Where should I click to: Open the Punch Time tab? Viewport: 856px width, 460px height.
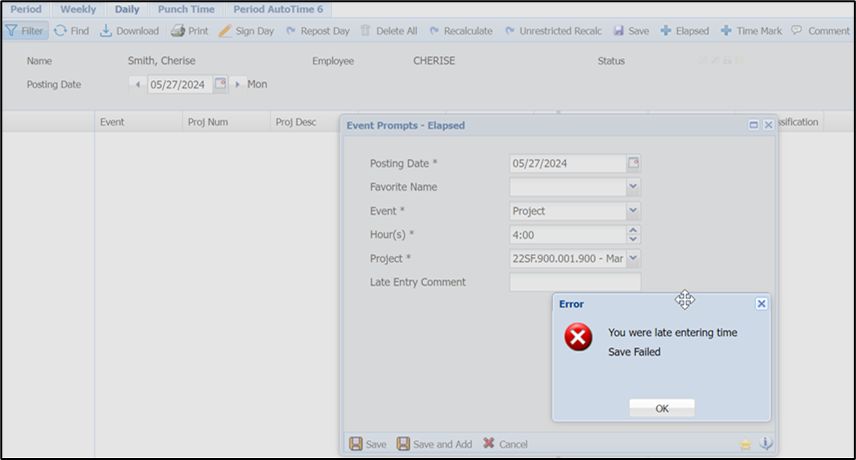click(x=186, y=9)
